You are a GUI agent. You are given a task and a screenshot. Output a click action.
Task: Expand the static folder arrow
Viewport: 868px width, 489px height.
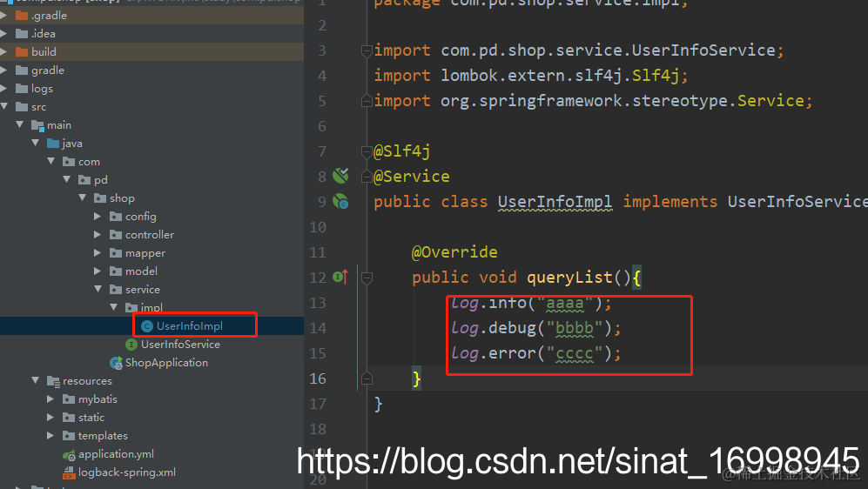coord(50,418)
